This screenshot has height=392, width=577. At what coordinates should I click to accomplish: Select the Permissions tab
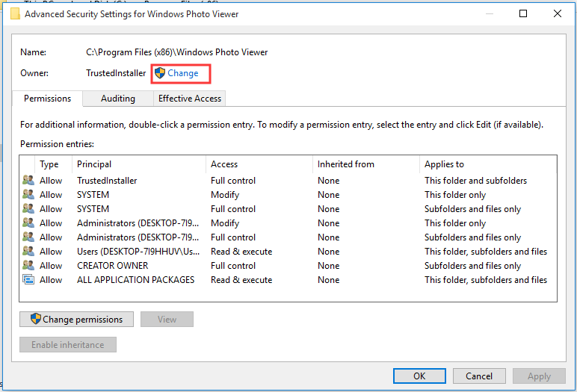tap(47, 99)
